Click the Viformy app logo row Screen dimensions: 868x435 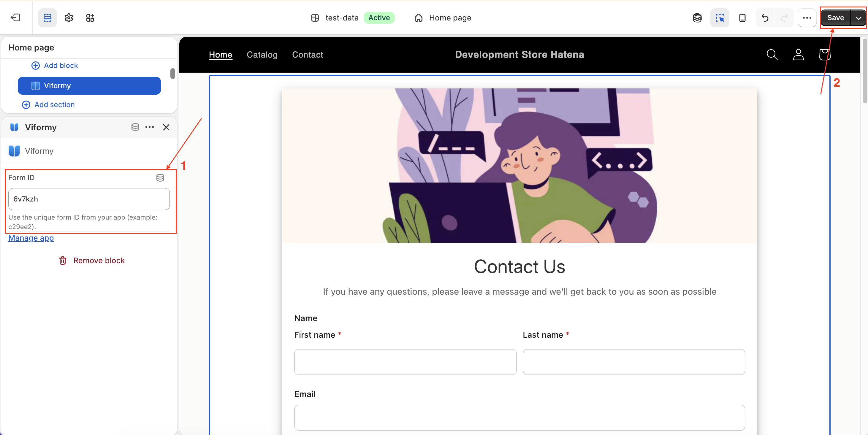(89, 151)
